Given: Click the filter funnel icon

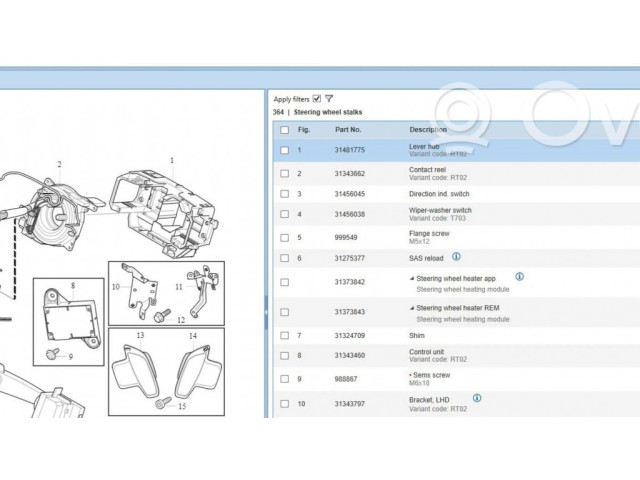Looking at the screenshot, I should [329, 99].
